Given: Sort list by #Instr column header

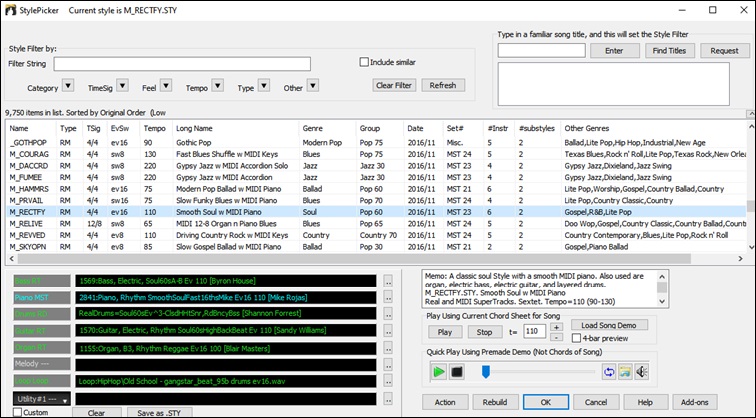Looking at the screenshot, I should (499, 128).
